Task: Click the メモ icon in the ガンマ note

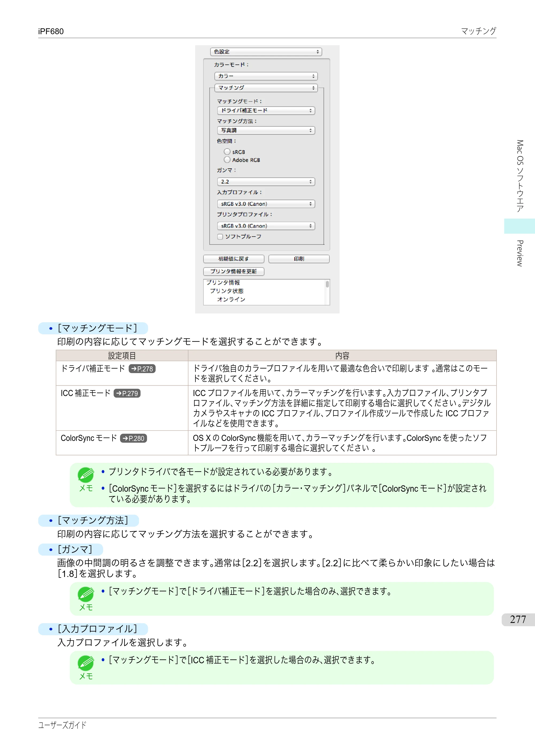Action: (86, 594)
